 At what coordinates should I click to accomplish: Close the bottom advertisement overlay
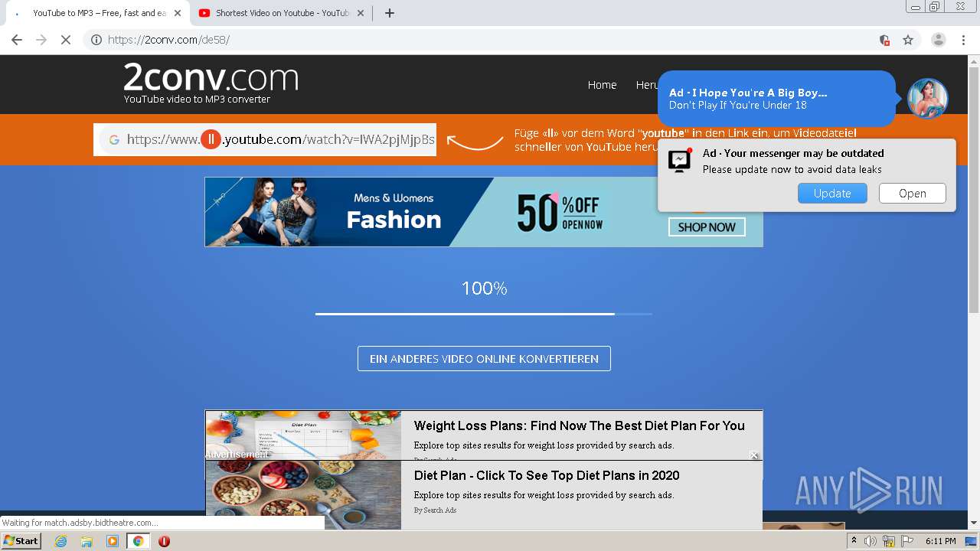754,455
